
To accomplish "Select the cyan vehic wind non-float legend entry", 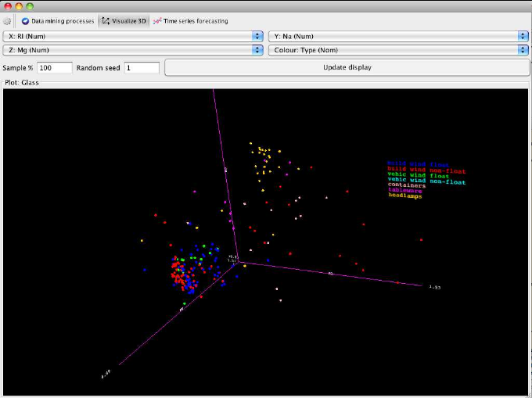I will (x=426, y=182).
